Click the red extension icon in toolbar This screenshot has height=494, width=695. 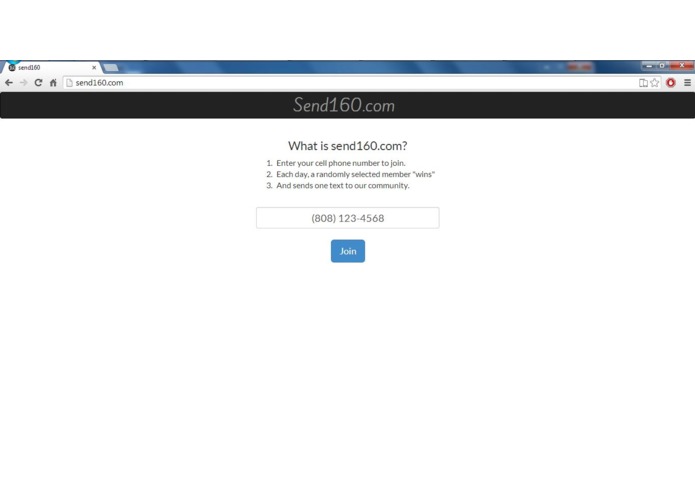click(671, 83)
